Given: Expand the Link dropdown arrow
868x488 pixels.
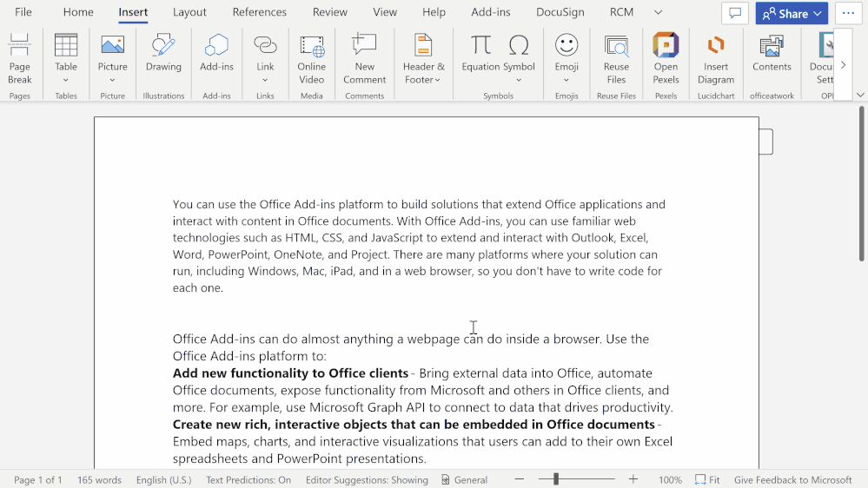Looking at the screenshot, I should 265,80.
